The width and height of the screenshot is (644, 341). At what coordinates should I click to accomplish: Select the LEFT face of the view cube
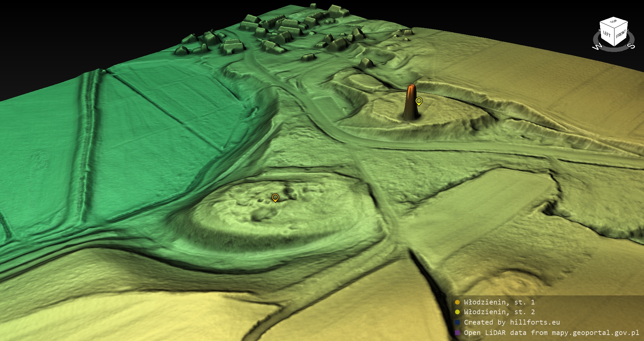click(x=607, y=34)
